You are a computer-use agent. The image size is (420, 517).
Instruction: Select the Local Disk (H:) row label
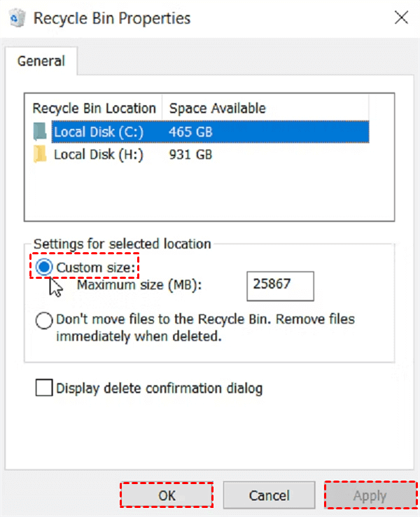pos(98,155)
